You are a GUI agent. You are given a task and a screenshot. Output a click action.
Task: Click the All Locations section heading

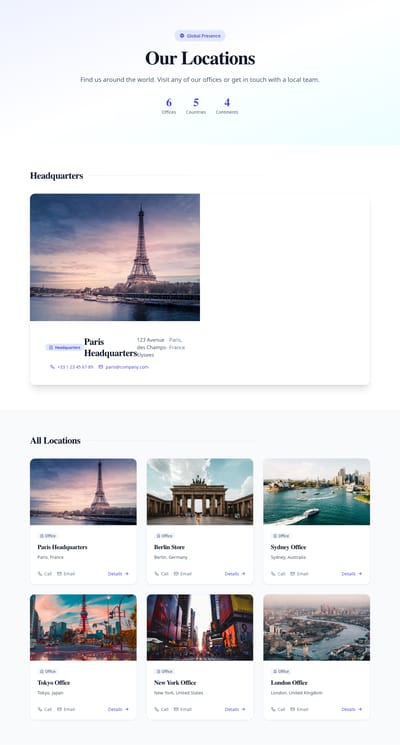(x=55, y=440)
